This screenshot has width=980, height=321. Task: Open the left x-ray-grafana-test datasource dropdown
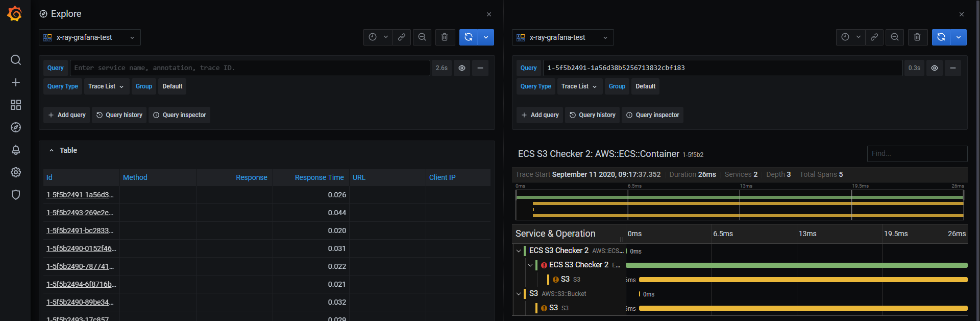click(90, 37)
